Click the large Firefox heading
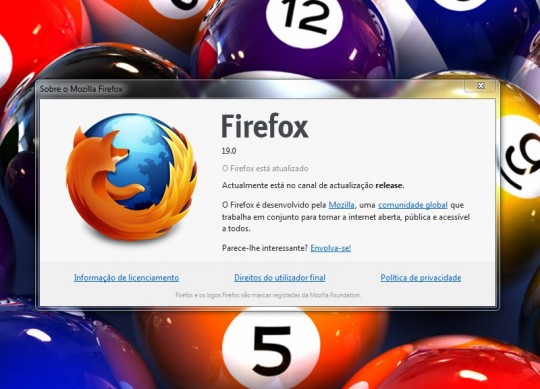Image resolution: width=540 pixels, height=389 pixels. [x=264, y=127]
